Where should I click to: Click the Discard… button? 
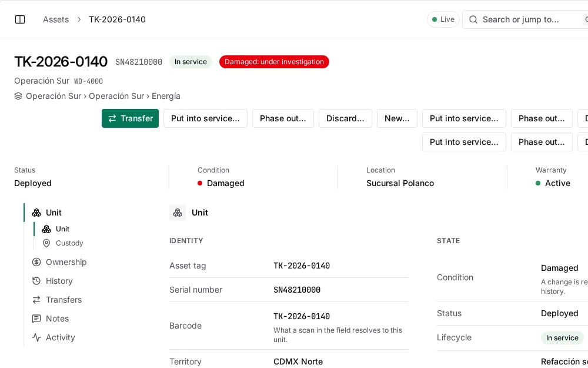(345, 118)
